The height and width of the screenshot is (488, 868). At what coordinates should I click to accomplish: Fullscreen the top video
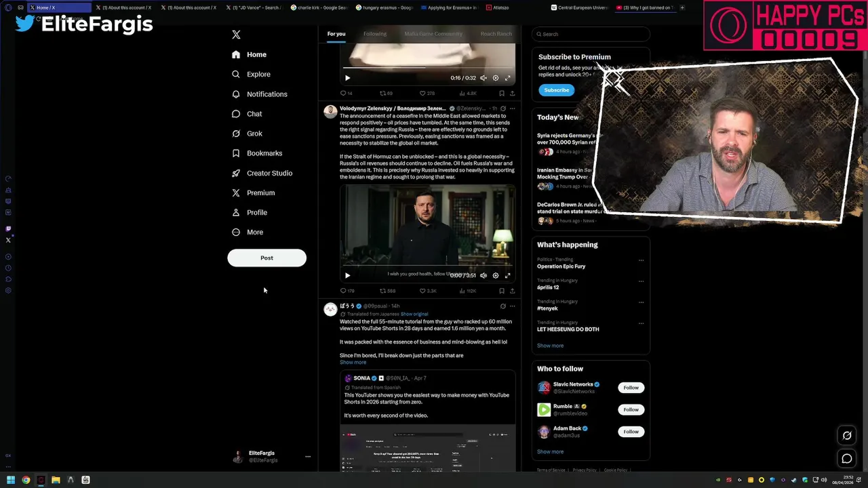(x=507, y=78)
